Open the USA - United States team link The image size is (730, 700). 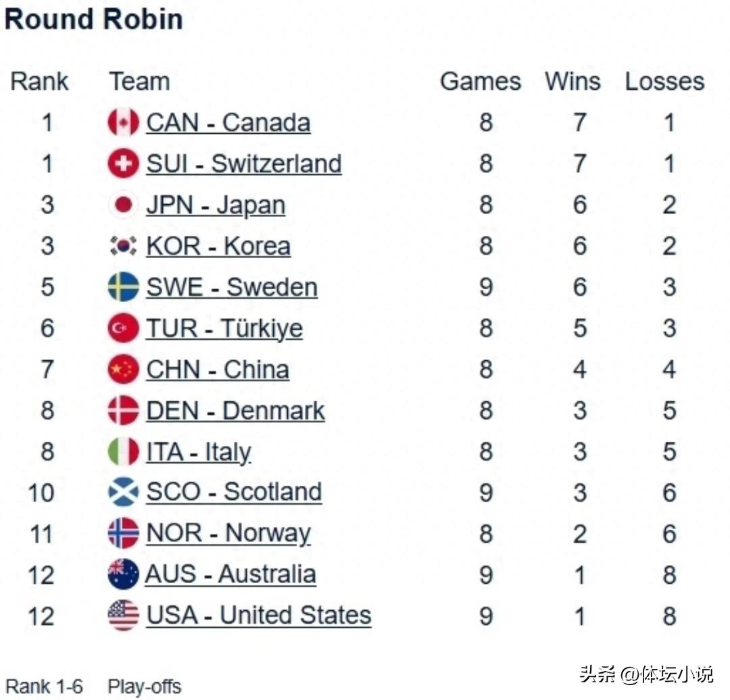coord(258,615)
